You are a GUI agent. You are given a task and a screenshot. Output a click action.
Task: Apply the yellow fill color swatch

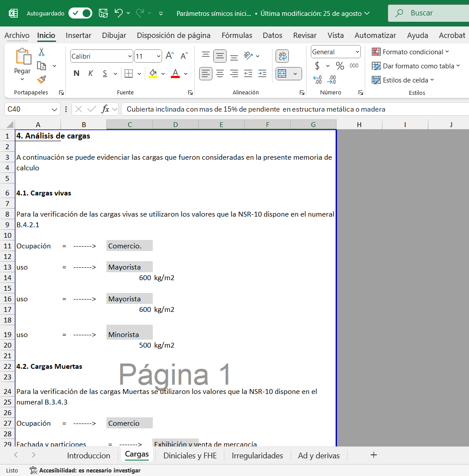(153, 73)
